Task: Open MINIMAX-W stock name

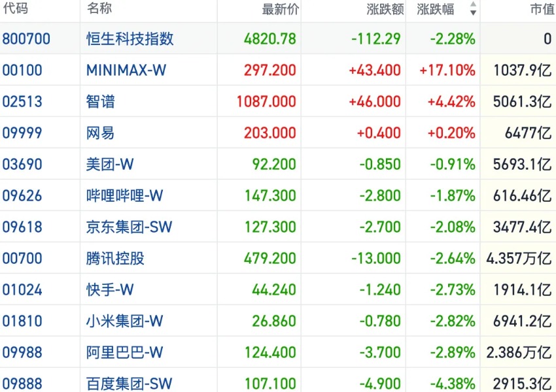Action: pos(126,70)
